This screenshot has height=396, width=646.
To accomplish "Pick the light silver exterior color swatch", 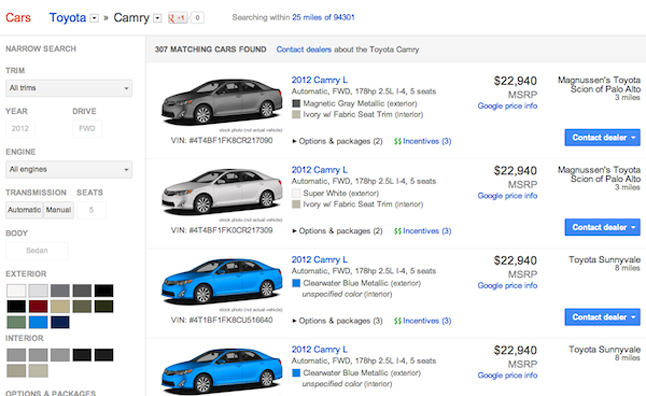I will click(38, 291).
